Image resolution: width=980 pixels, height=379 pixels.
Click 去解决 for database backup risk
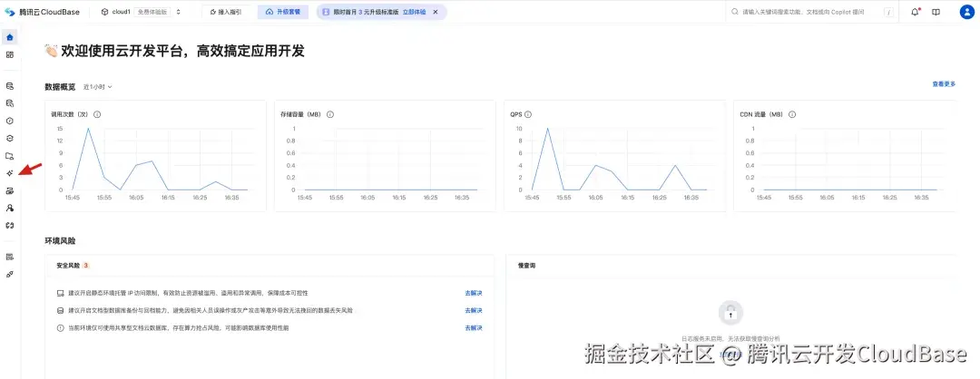[473, 310]
